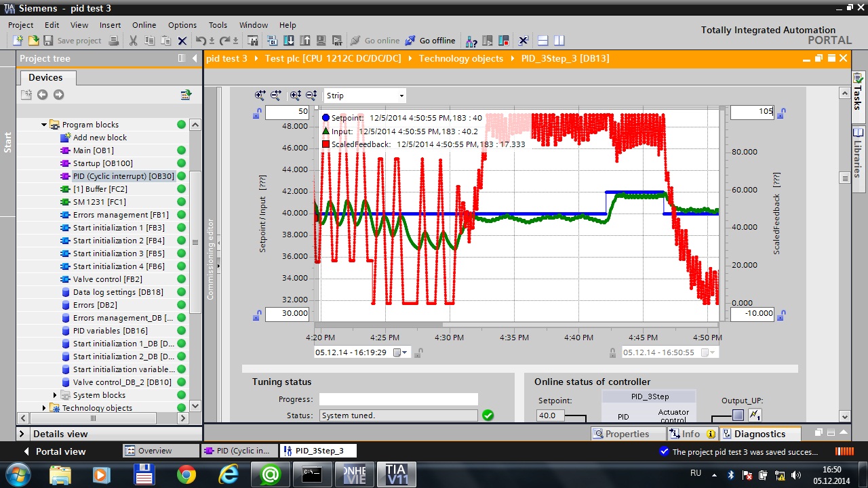The width and height of the screenshot is (868, 488).
Task: Click the Start CPU icon
Action: coord(488,41)
